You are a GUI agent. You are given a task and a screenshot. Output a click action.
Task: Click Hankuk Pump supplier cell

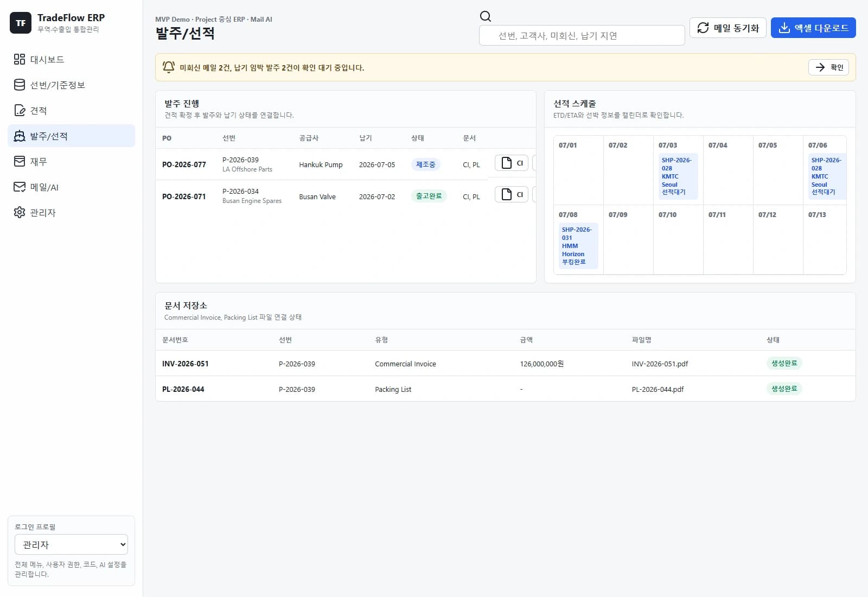tap(321, 164)
